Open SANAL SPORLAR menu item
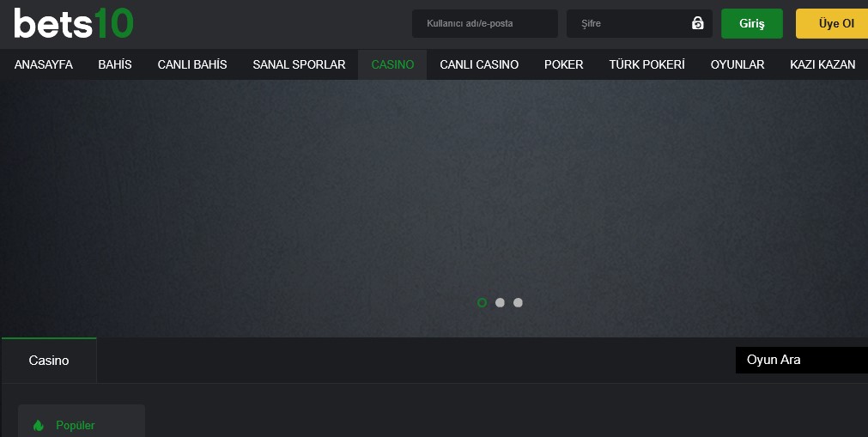Screen dimensions: 868x437 pyautogui.click(x=299, y=64)
